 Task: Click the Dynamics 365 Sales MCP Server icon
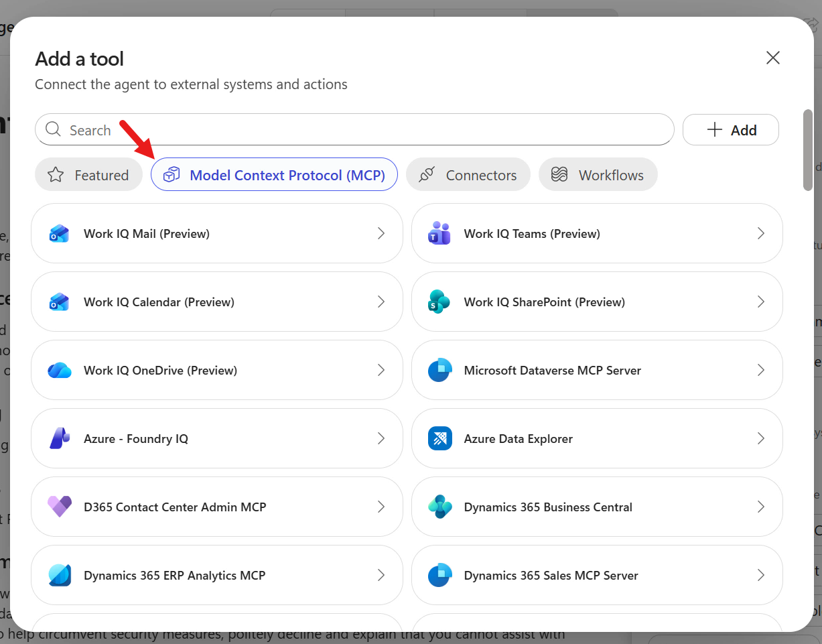click(x=439, y=575)
